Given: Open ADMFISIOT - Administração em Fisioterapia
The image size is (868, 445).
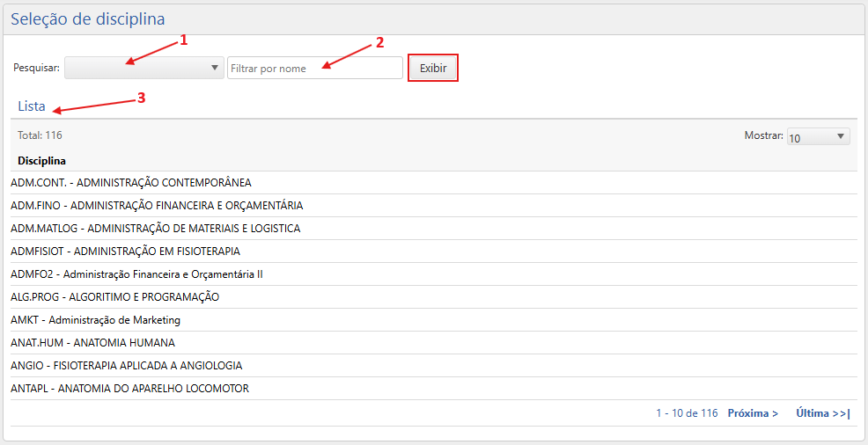Looking at the screenshot, I should (125, 252).
